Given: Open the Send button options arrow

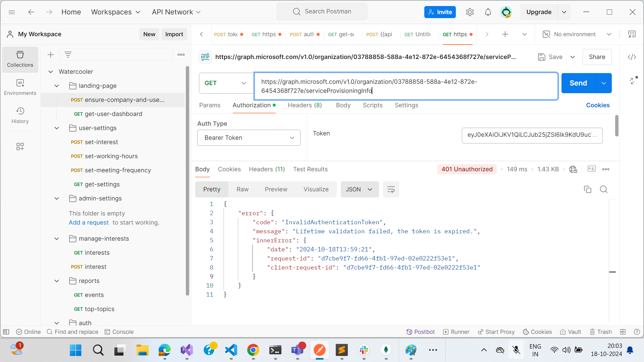Looking at the screenshot, I should (604, 83).
